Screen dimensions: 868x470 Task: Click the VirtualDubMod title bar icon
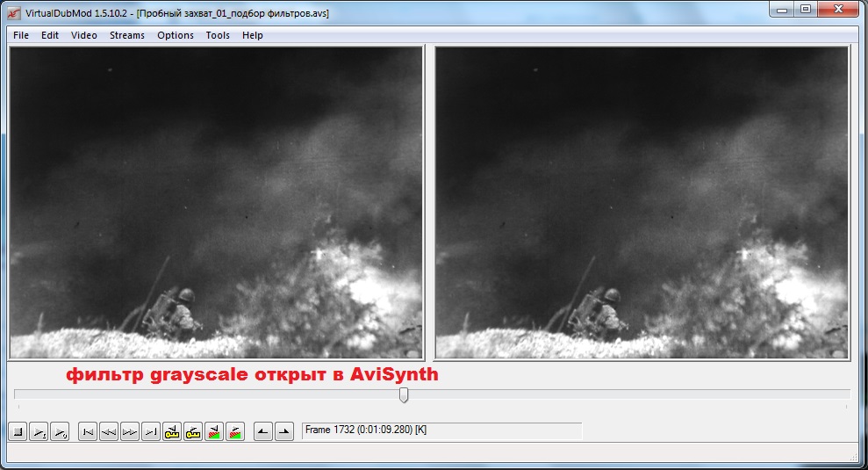click(x=14, y=13)
